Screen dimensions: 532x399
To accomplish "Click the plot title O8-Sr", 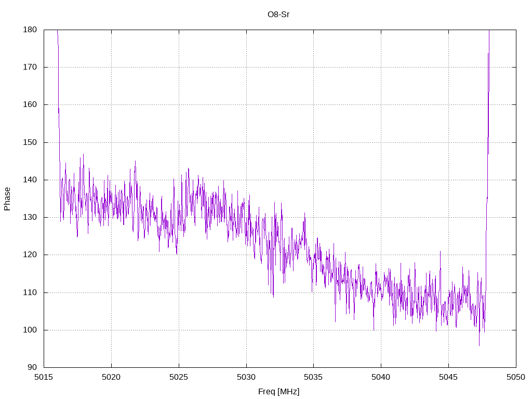I will tap(278, 15).
